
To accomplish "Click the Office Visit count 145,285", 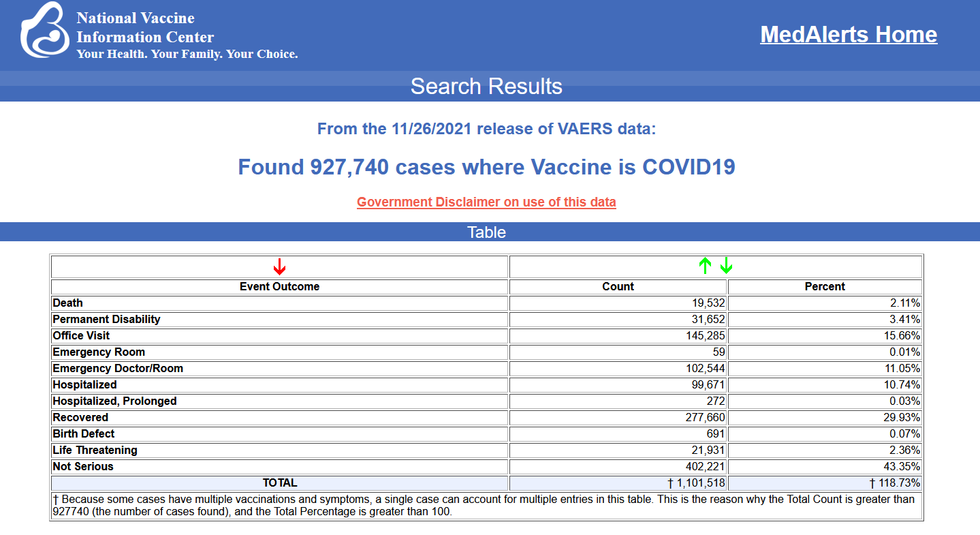I will 706,335.
